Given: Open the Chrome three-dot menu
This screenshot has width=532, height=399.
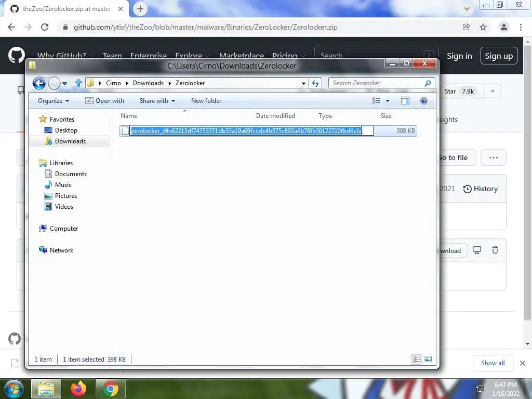Looking at the screenshot, I should (521, 27).
